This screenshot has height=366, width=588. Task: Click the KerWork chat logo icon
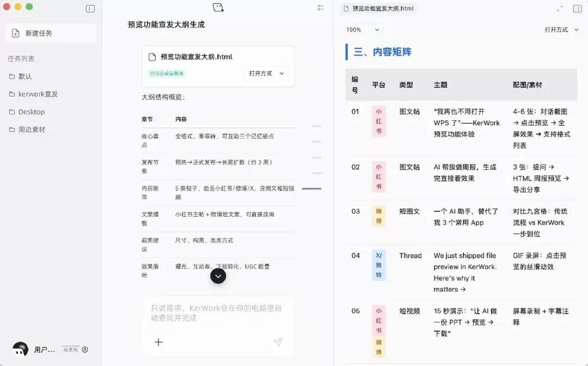(218, 8)
